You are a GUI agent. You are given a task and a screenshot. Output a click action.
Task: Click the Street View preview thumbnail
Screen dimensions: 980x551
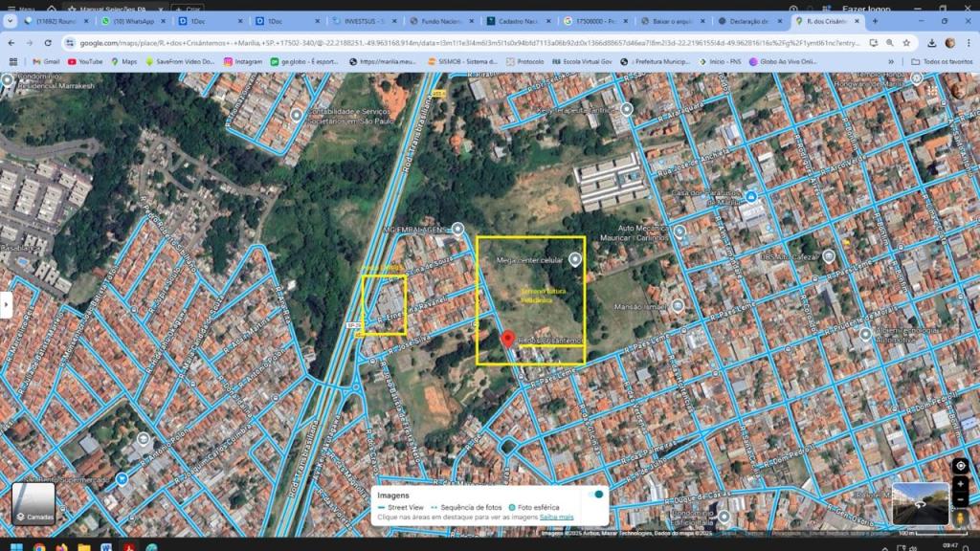[920, 504]
